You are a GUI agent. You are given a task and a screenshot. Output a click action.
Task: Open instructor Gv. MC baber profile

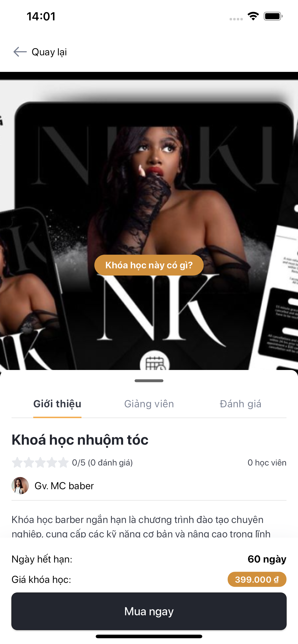click(x=64, y=486)
